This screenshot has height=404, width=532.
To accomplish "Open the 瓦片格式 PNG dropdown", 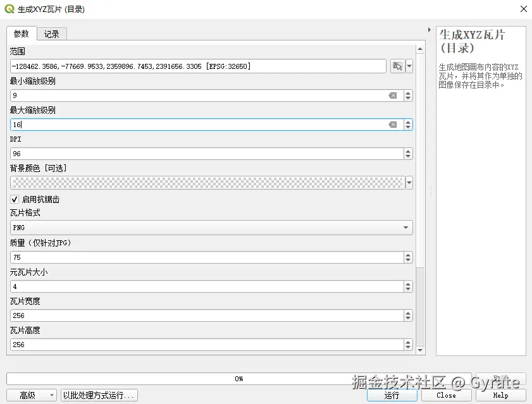I will 211,228.
